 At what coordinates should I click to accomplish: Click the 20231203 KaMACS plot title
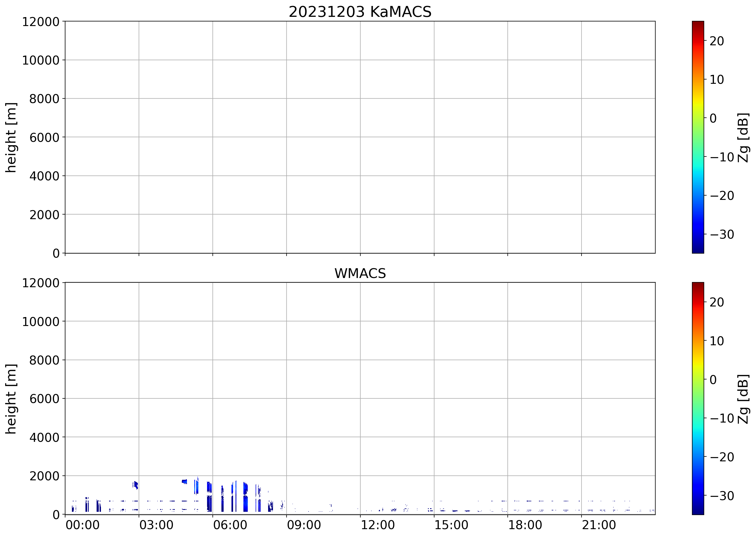click(x=360, y=12)
